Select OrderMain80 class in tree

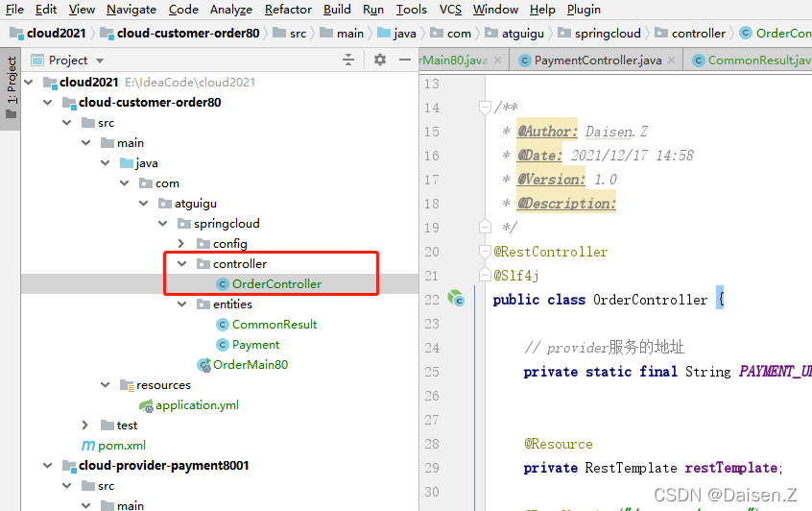pyautogui.click(x=251, y=365)
